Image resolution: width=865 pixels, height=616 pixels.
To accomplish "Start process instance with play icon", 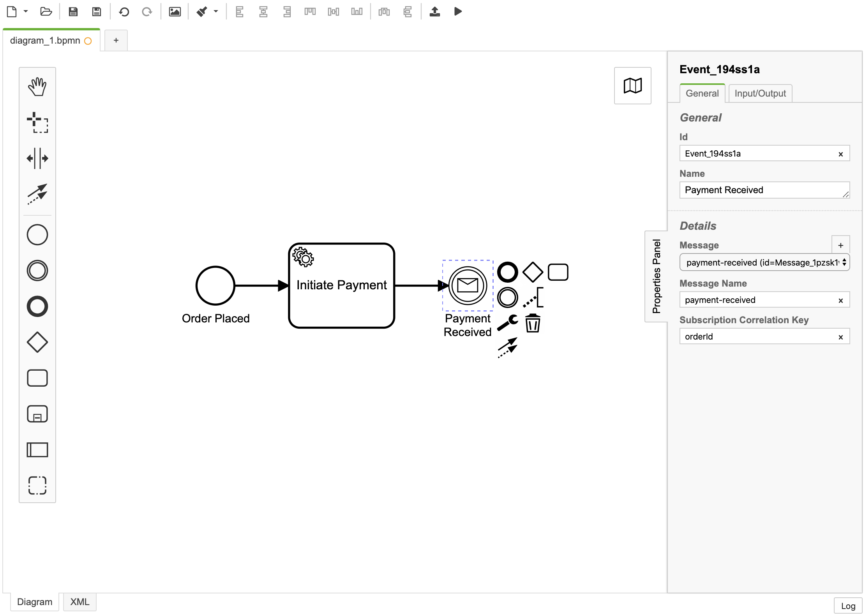I will 458,12.
